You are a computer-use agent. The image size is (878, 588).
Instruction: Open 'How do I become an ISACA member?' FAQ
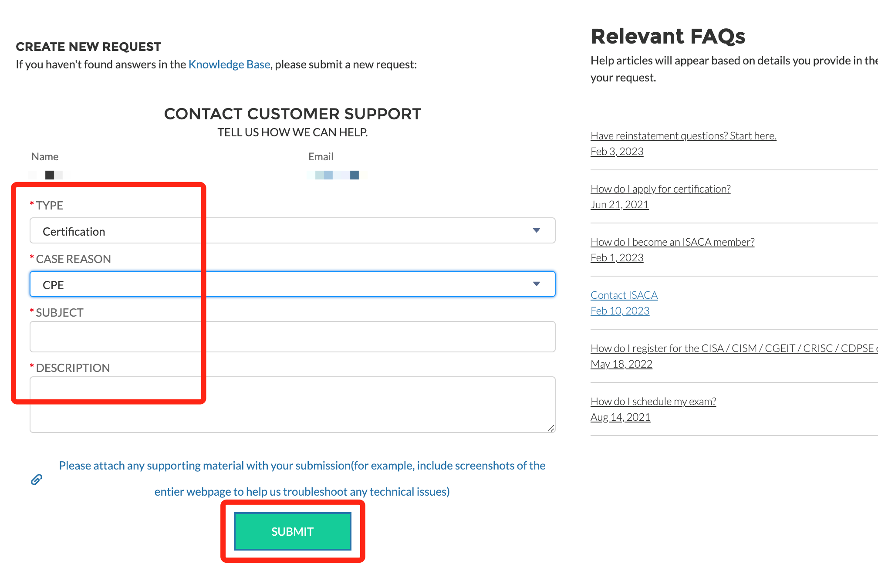click(x=672, y=242)
